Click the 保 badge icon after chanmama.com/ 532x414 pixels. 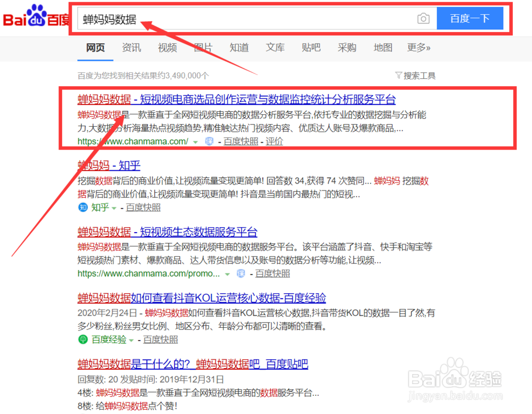(x=209, y=141)
